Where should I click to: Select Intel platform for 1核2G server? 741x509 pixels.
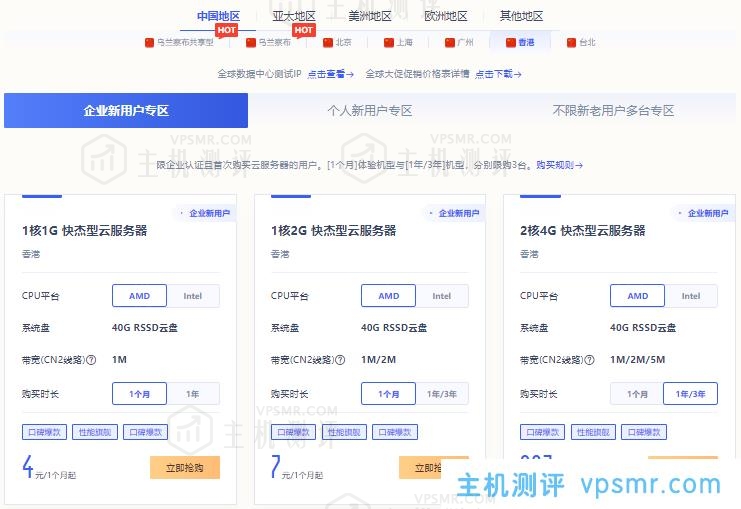[442, 296]
